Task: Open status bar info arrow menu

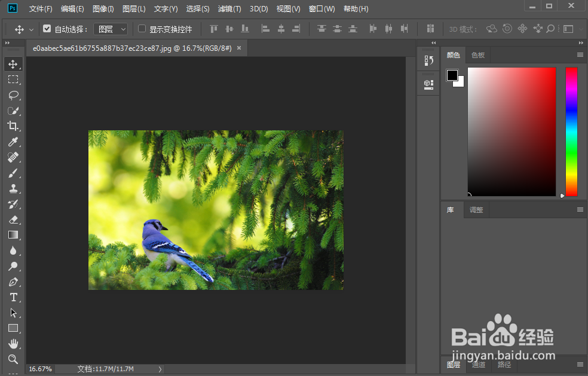Action: click(x=160, y=369)
